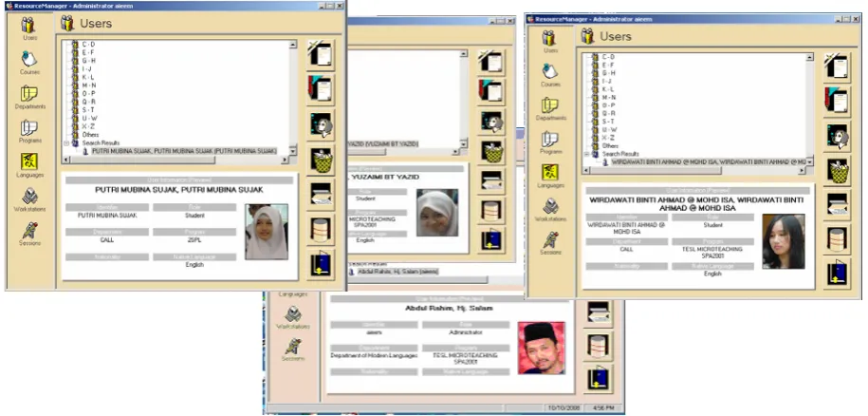Click exit door icon in Yuzaimi window
This screenshot has width=868, height=416.
(x=491, y=240)
